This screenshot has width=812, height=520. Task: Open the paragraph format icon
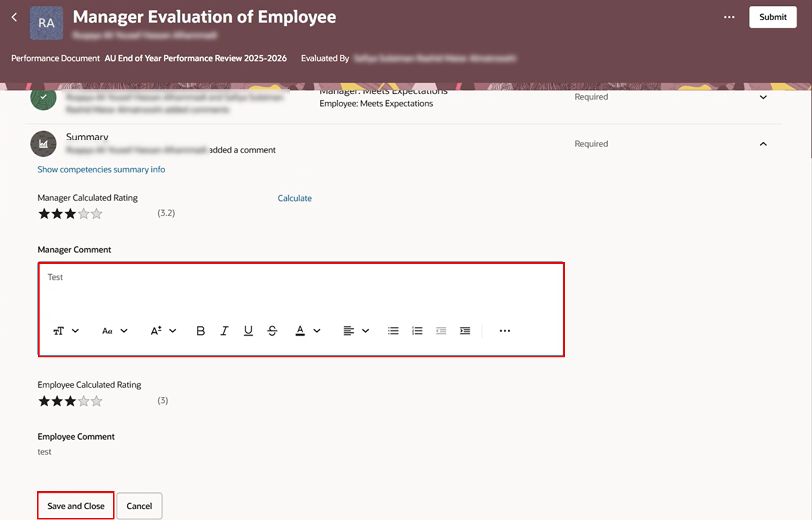pyautogui.click(x=58, y=331)
